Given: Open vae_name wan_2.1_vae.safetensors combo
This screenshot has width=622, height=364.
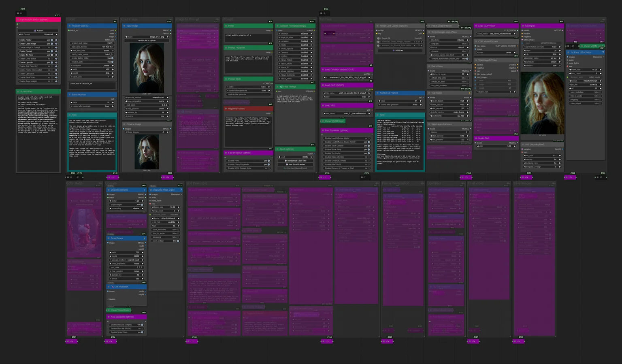Looking at the screenshot, I should click(x=347, y=113).
